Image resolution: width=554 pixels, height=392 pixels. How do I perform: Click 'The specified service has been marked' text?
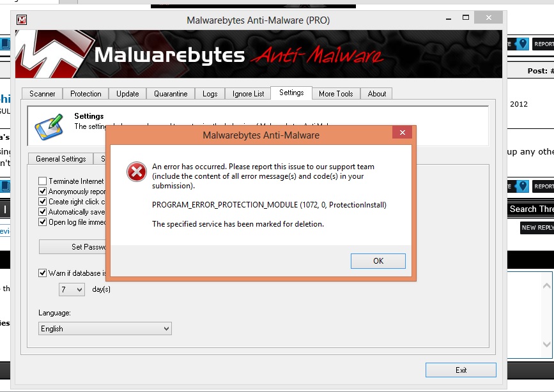click(x=238, y=224)
